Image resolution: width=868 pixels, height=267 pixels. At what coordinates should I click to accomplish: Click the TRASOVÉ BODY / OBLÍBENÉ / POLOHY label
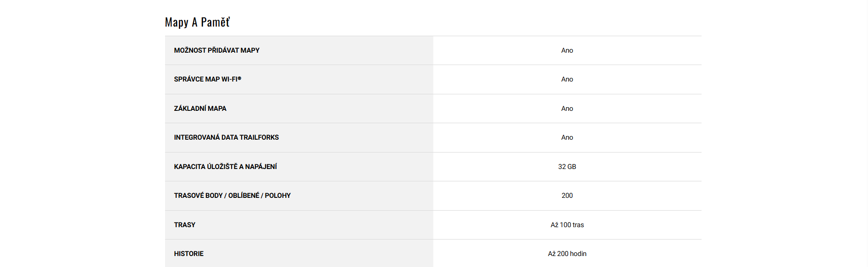(232, 196)
